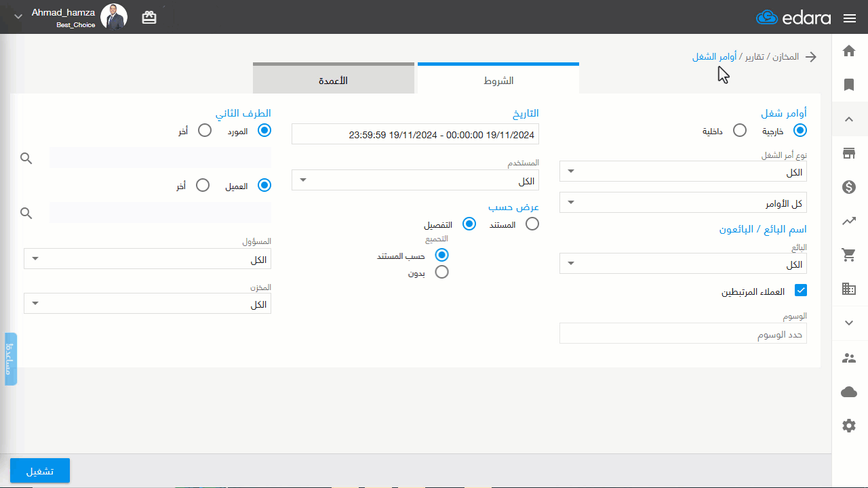The image size is (868, 488).
Task: Open the user account dropdown chevron
Action: (x=18, y=16)
